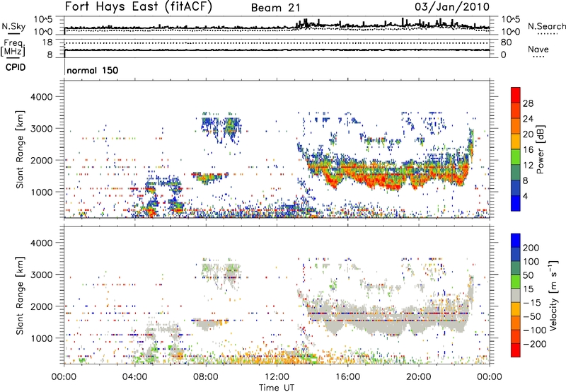Viewport: 566px width, 392px height.
Task: Click the 'Beam 21' label
Action: click(x=275, y=8)
